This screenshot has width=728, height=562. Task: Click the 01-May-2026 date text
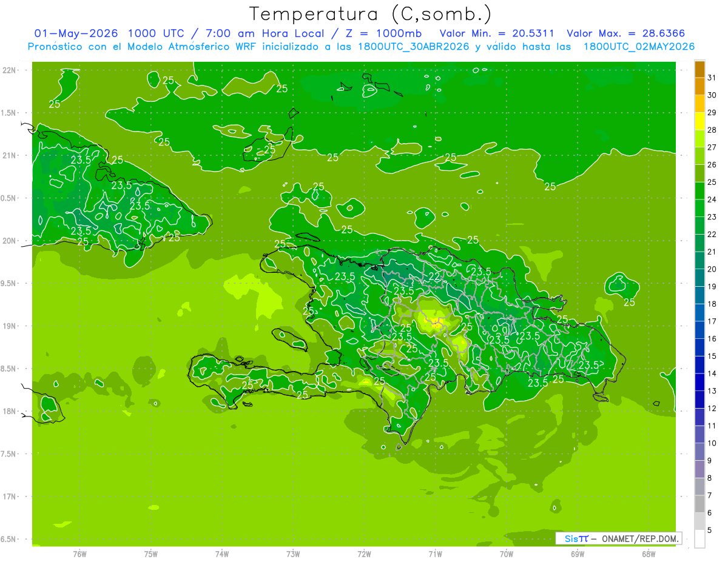pos(76,33)
